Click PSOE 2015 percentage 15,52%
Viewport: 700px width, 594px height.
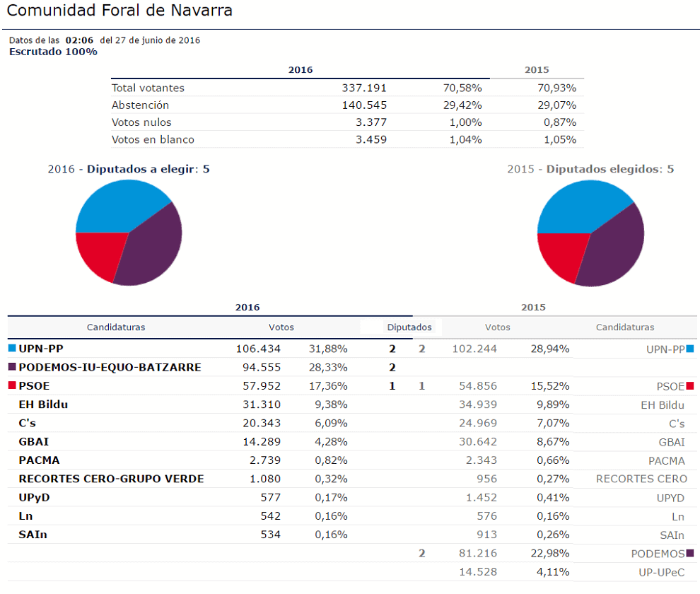tap(550, 386)
